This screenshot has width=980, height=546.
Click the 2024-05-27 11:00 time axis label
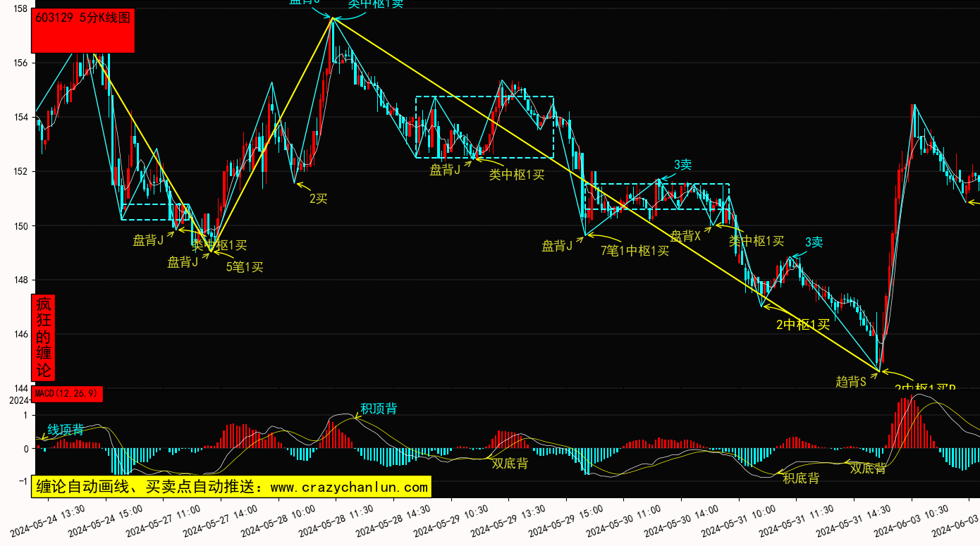coord(162,521)
